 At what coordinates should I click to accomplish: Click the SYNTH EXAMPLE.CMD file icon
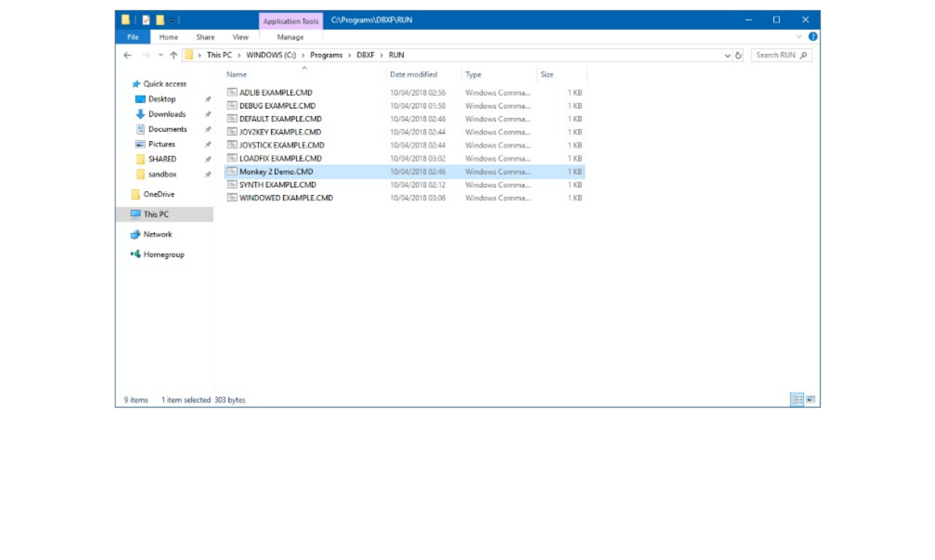click(232, 185)
